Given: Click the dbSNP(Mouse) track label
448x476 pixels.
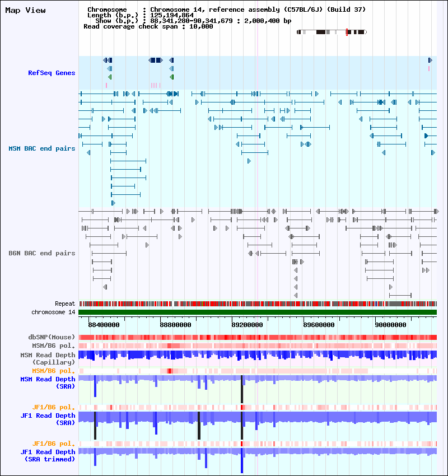Looking at the screenshot, I should tap(52, 337).
